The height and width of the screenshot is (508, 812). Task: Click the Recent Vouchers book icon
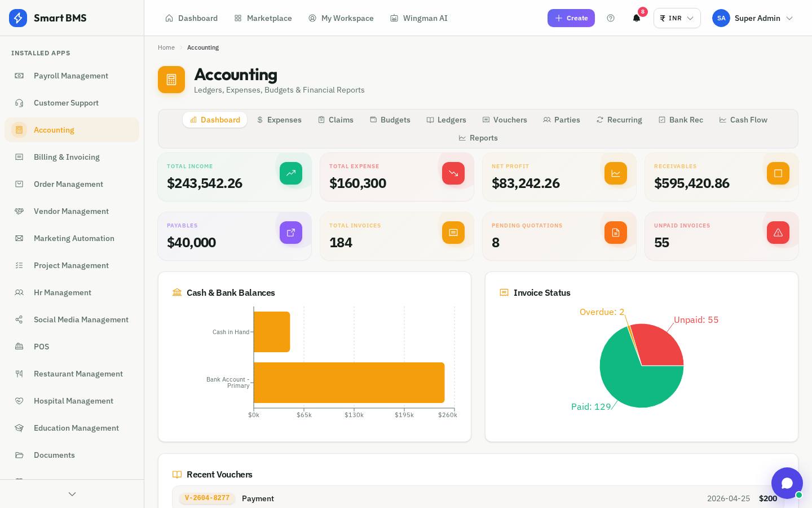click(177, 475)
